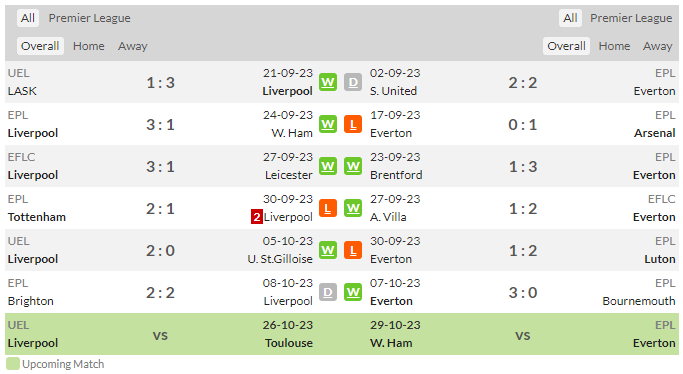
Task: Click the Upcoming Match green legend swatch
Action: pos(13,364)
